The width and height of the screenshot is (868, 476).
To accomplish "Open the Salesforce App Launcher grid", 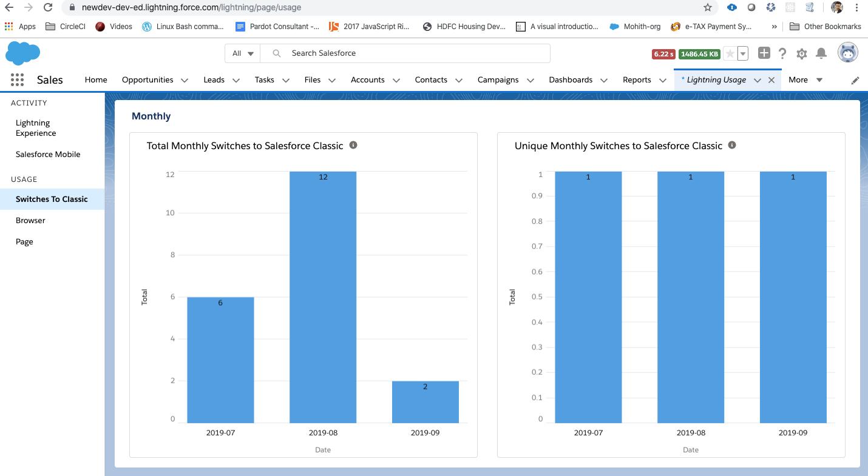I will click(17, 79).
